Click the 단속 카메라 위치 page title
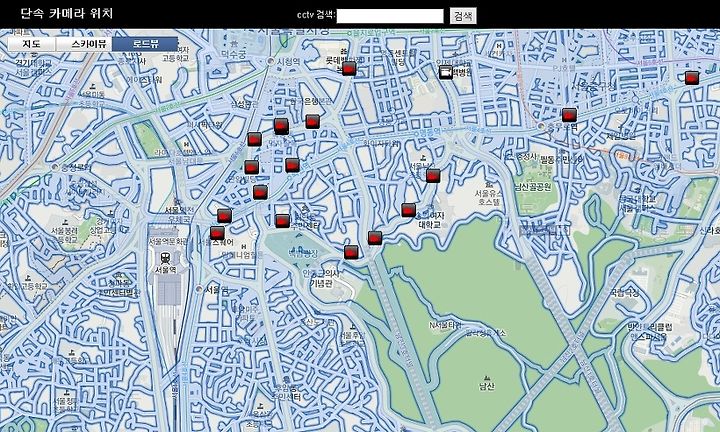The width and height of the screenshot is (720, 432). (67, 13)
